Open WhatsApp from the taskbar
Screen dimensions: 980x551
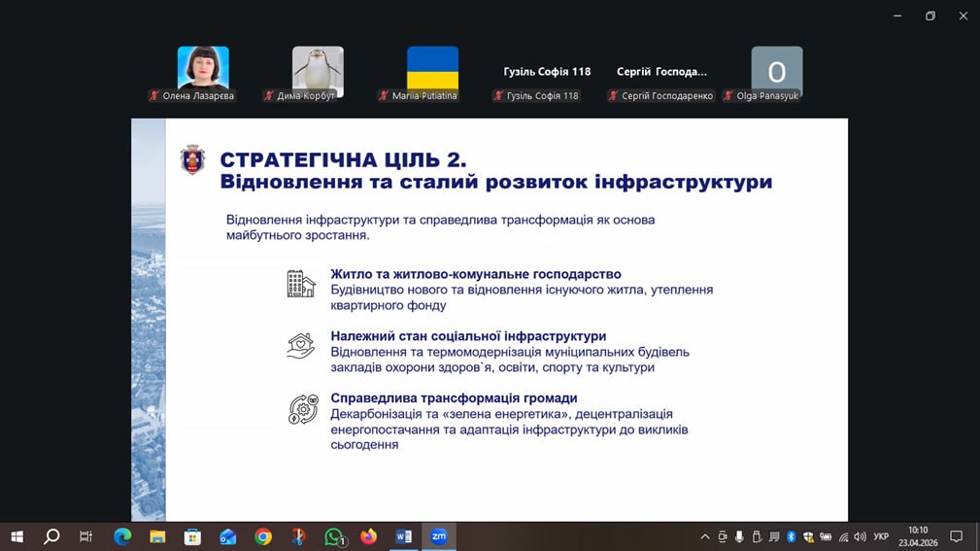(x=334, y=536)
